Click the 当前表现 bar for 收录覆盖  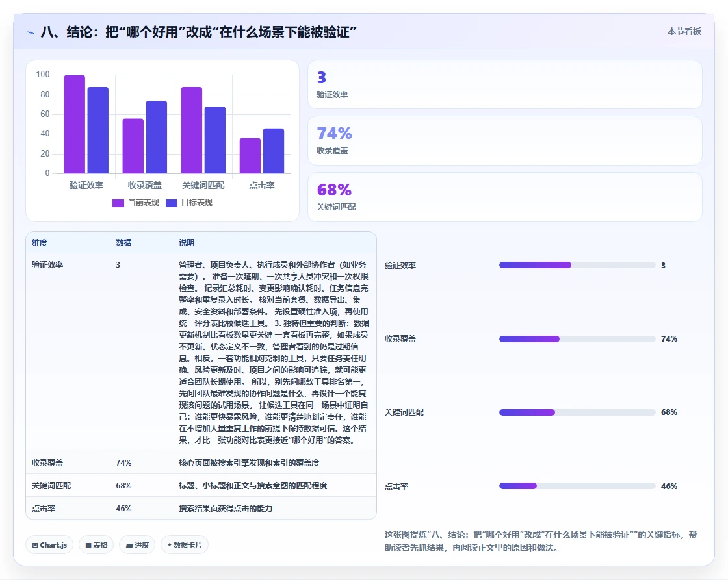pyautogui.click(x=133, y=146)
